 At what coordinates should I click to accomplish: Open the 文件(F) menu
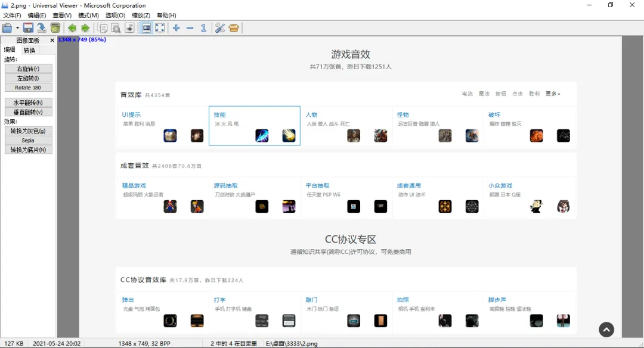click(13, 15)
